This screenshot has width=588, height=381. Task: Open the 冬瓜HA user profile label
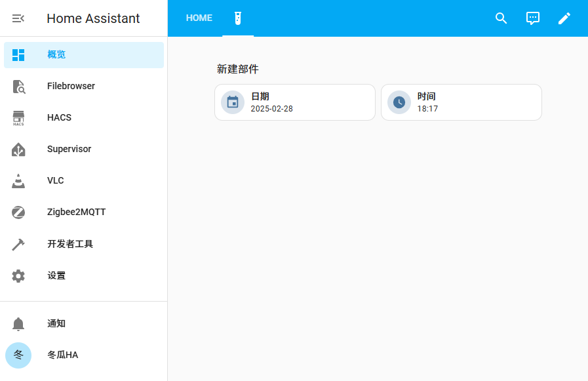pos(63,355)
